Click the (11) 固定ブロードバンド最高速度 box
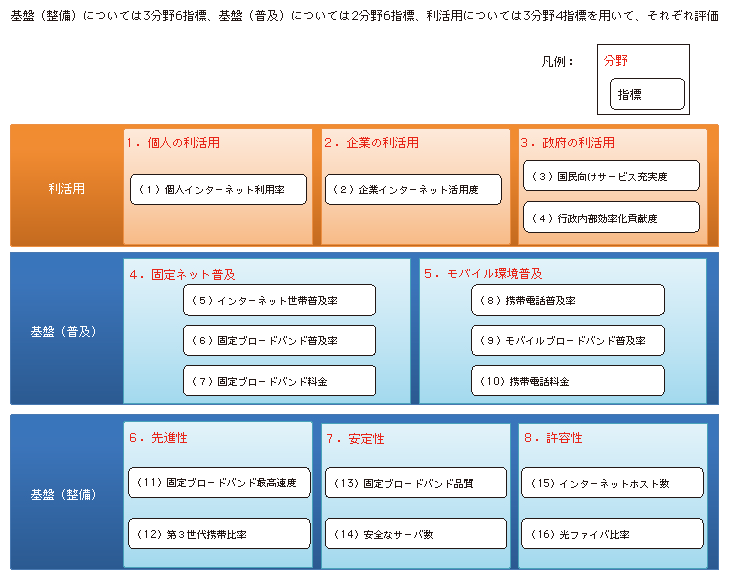The height and width of the screenshot is (580, 729). point(219,482)
